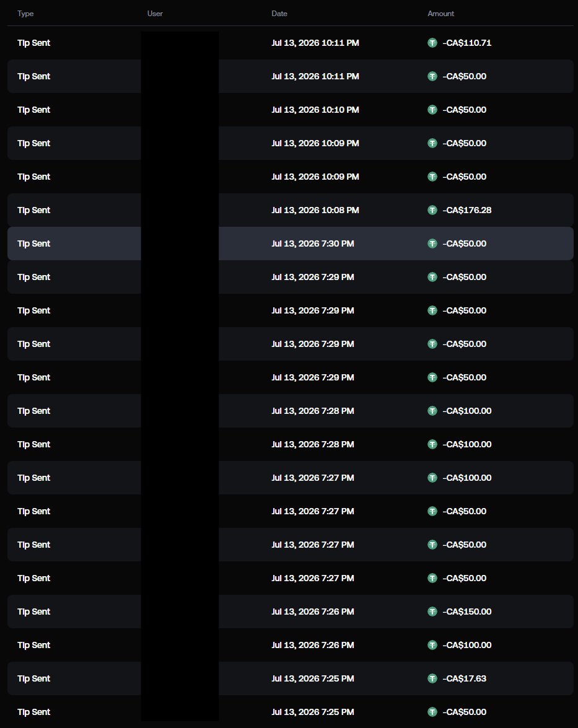Open Tip Sent entry for -CA$176.28
This screenshot has height=728, width=578.
pyautogui.click(x=290, y=210)
